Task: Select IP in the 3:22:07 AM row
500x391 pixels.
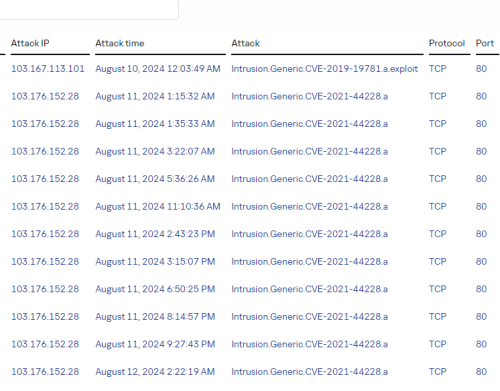Action: 45,151
